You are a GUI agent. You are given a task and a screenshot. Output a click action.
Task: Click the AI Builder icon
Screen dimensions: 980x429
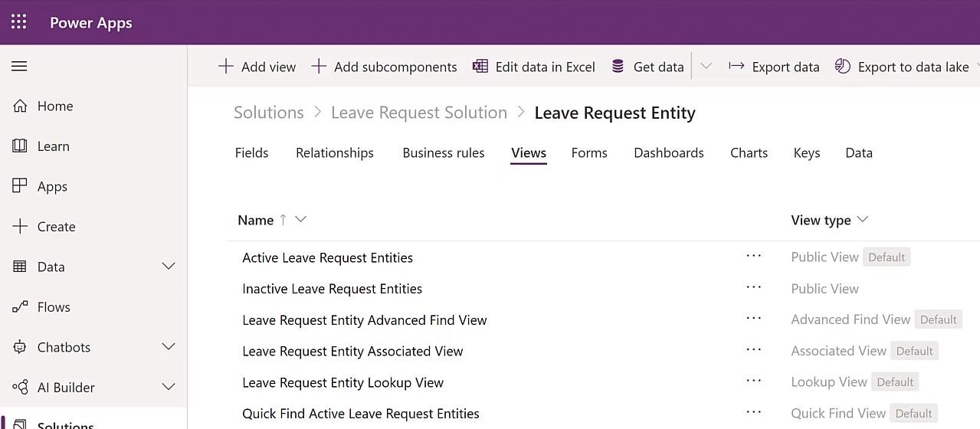[x=20, y=388]
